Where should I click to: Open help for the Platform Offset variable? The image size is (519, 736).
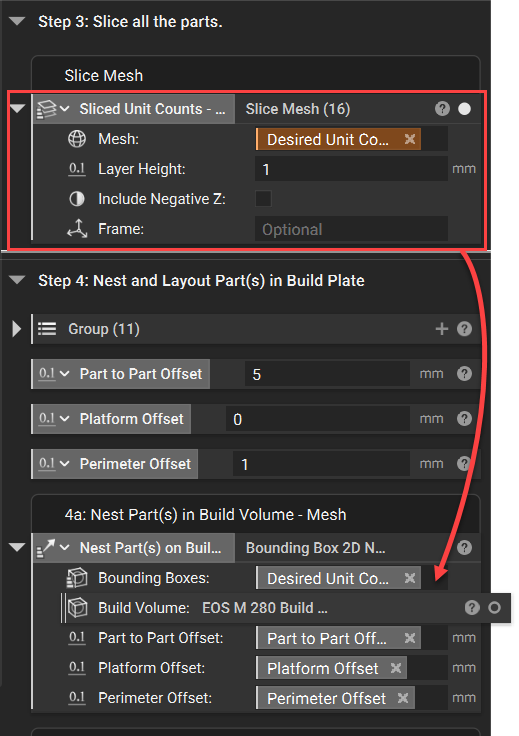click(465, 419)
